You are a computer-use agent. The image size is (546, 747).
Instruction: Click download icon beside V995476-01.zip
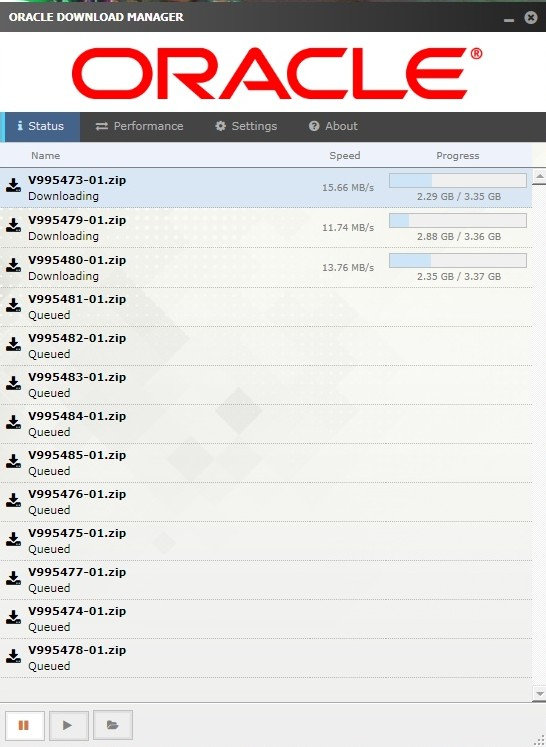point(13,500)
